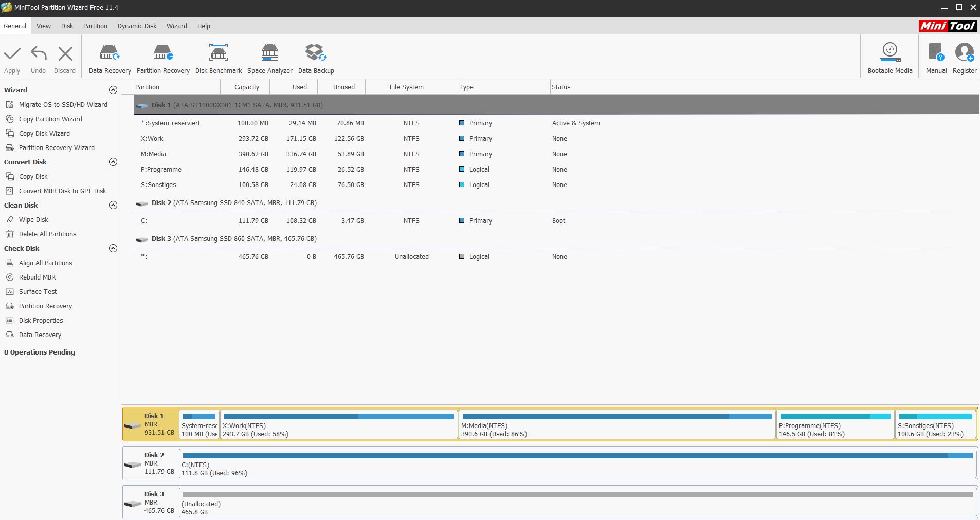The image size is (980, 520).
Task: Select Disk 2 in the disk map
Action: pyautogui.click(x=151, y=463)
